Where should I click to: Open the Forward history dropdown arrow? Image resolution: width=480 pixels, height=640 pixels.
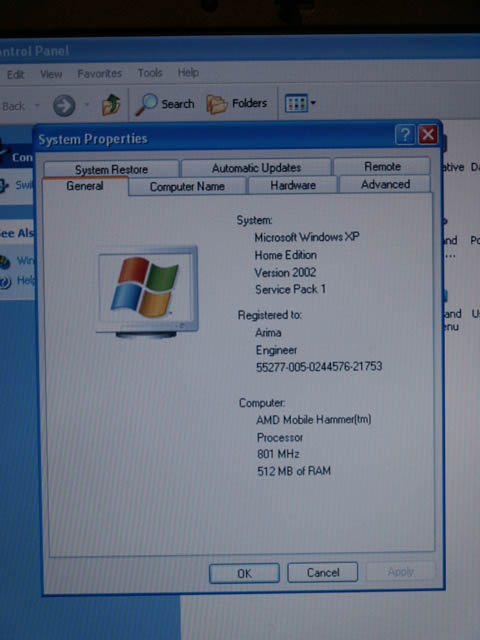[x=87, y=105]
